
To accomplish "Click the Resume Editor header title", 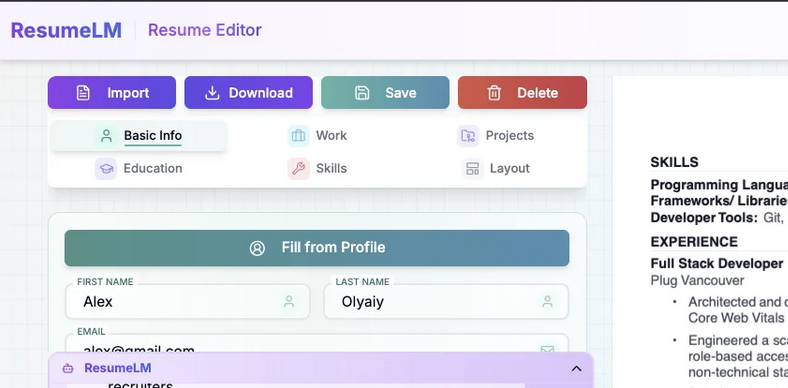I will (205, 30).
